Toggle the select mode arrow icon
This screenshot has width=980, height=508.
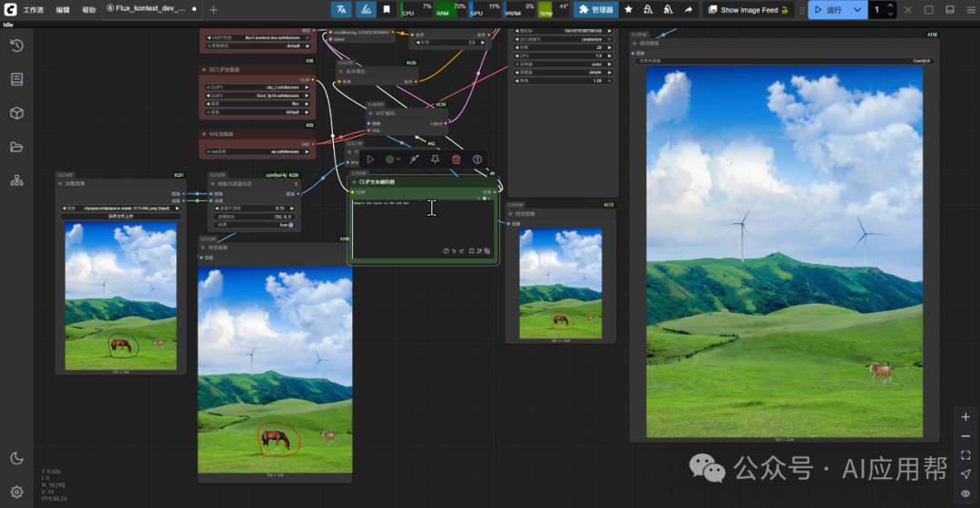(x=965, y=474)
